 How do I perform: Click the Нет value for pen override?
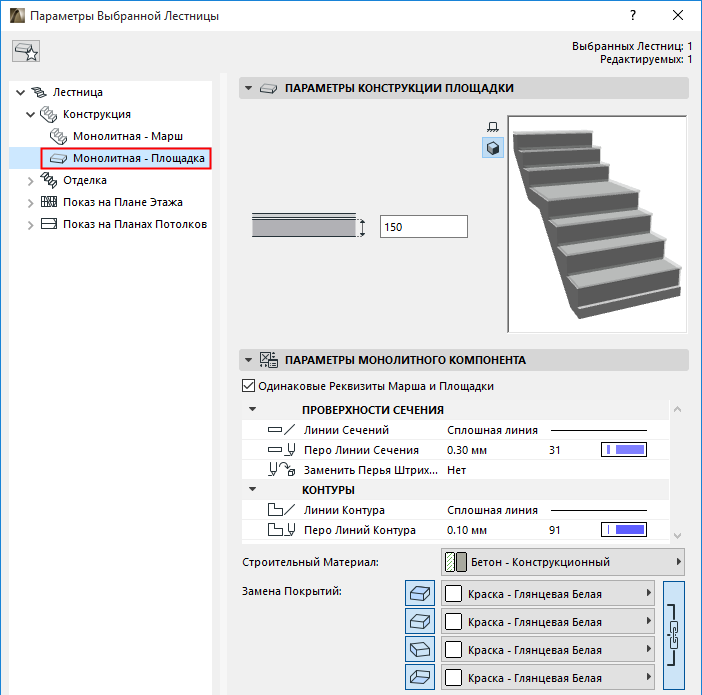(x=457, y=470)
